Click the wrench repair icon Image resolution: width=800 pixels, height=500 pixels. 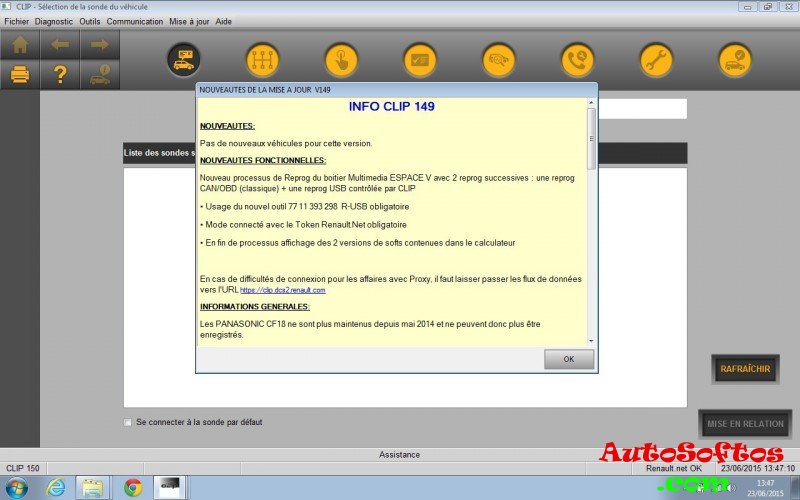pyautogui.click(x=656, y=59)
